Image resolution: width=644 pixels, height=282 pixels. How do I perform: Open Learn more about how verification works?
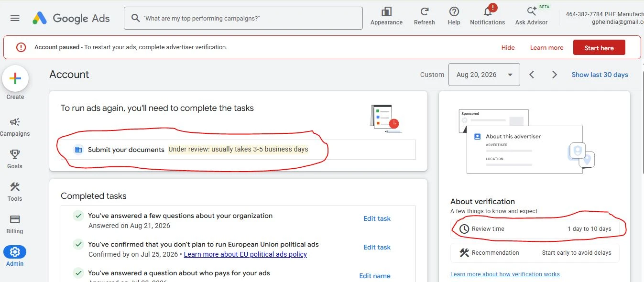(x=505, y=274)
